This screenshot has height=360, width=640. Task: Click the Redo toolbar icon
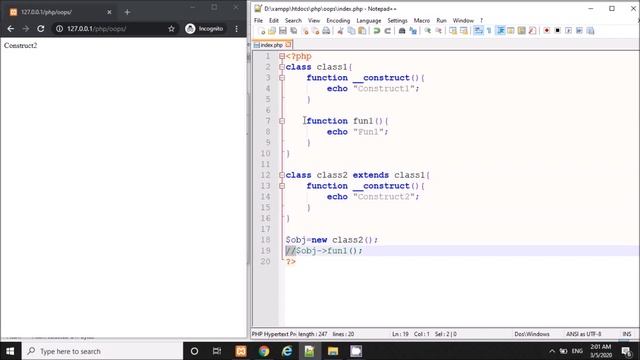[x=388, y=31]
